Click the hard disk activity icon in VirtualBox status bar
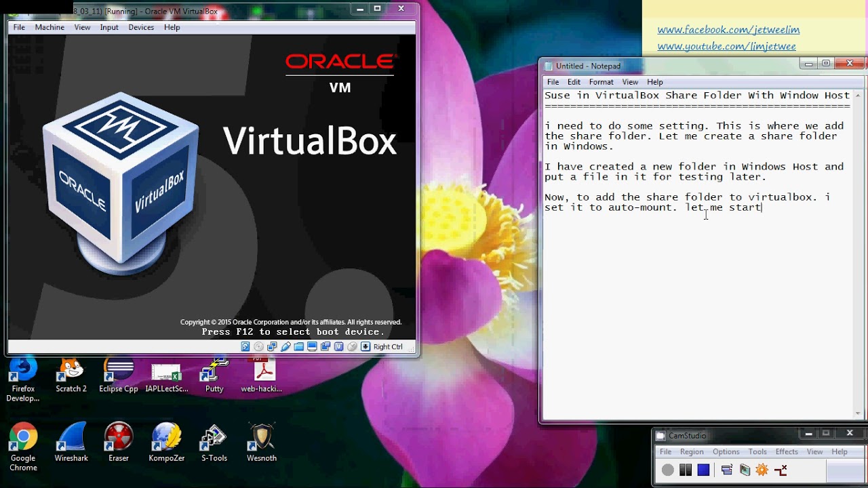868x488 pixels. click(245, 346)
